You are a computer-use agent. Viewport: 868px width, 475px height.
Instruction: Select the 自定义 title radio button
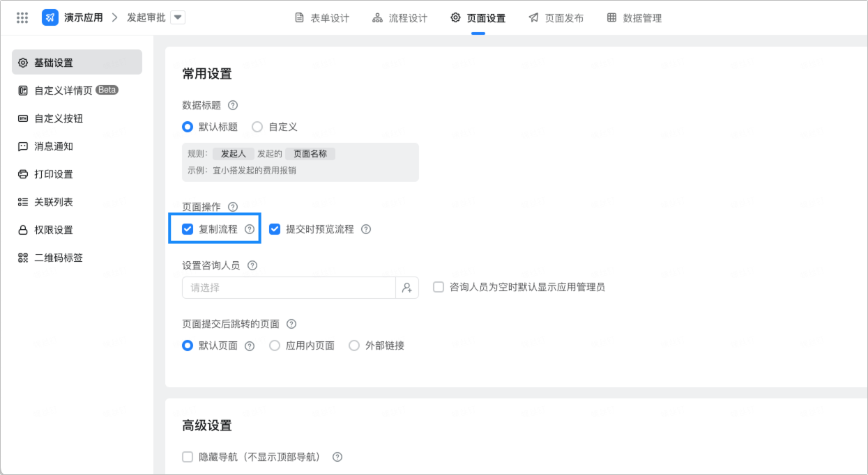tap(257, 127)
